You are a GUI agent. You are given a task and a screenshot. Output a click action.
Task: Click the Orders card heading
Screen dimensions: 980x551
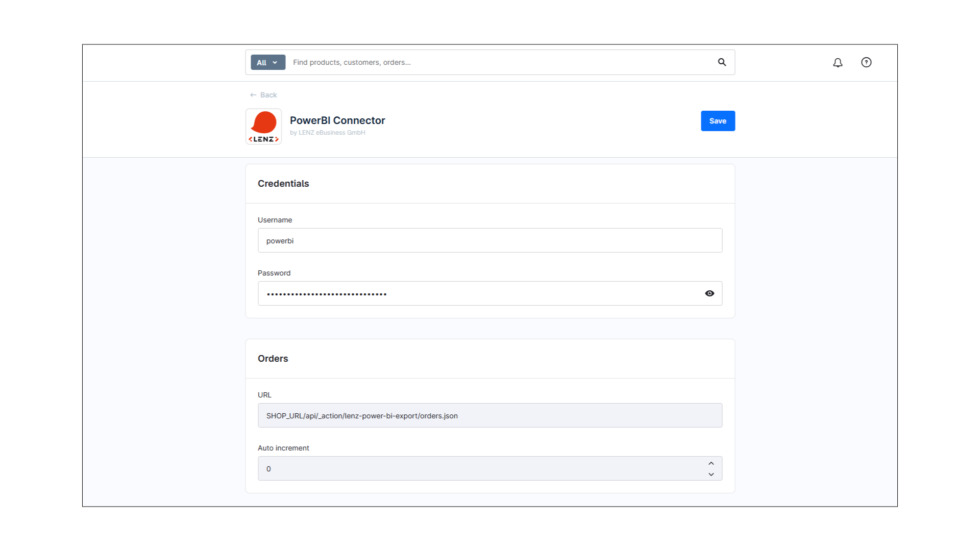pyautogui.click(x=273, y=359)
